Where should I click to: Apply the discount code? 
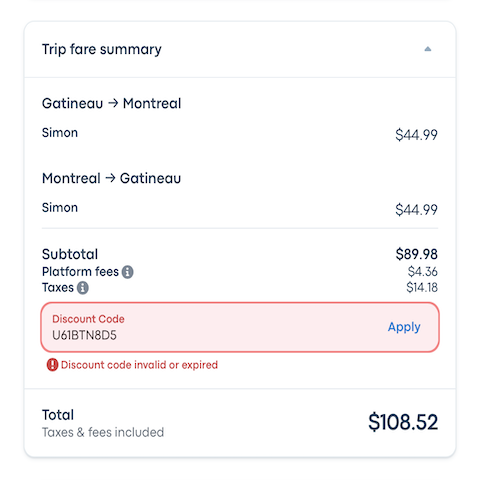click(x=404, y=327)
